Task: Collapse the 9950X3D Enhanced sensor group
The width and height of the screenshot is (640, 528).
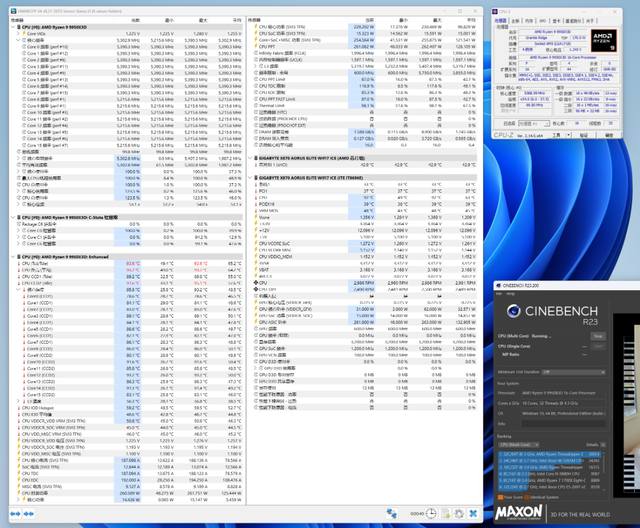Action: pos(13,257)
